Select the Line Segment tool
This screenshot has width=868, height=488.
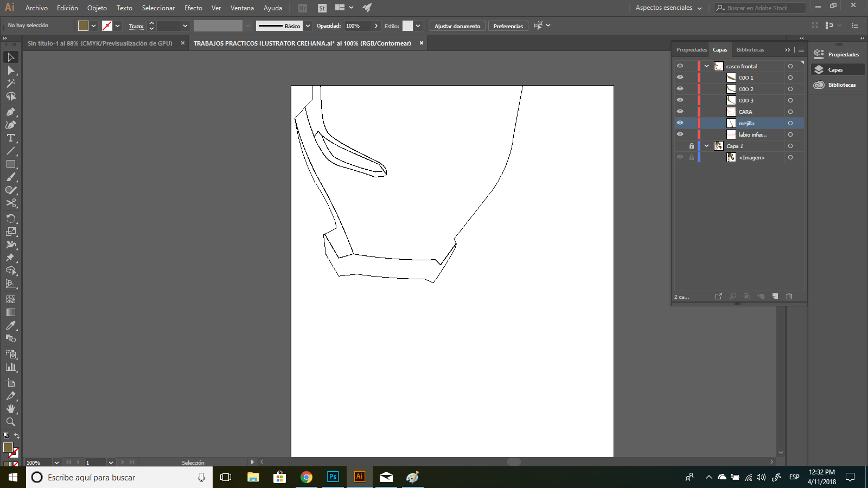click(x=10, y=151)
